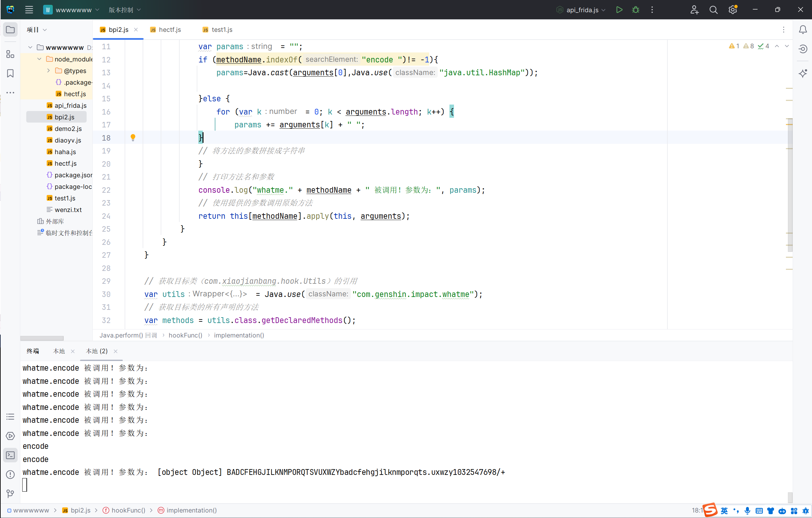The height and width of the screenshot is (518, 812).
Task: Open the Services tool window icon
Action: tap(10, 436)
